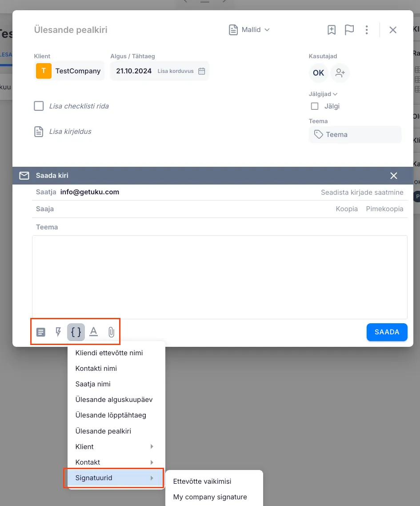Image resolution: width=420 pixels, height=506 pixels.
Task: Check the Lisa checklisti rida checkbox
Action: coord(39,106)
